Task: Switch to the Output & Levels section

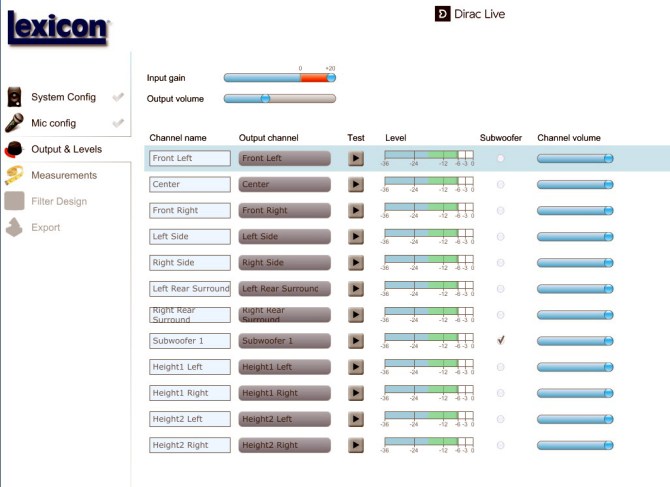Action: (66, 149)
